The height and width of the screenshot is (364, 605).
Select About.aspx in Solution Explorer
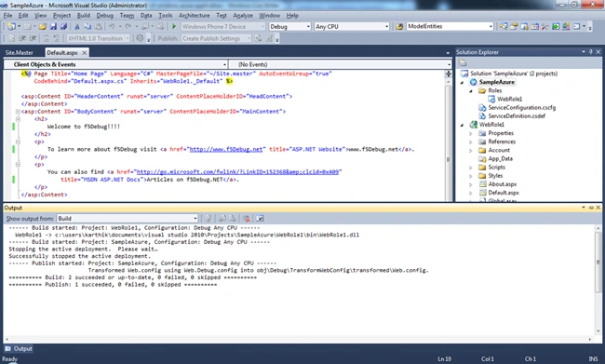503,184
